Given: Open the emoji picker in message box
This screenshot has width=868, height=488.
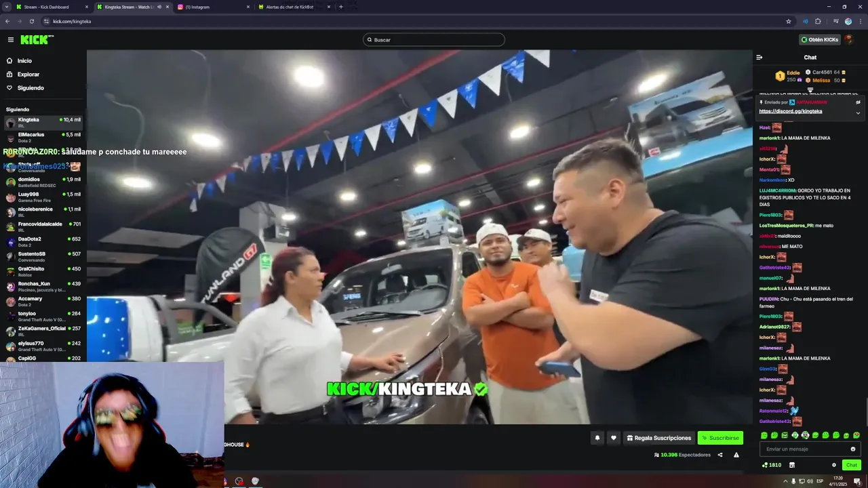Looking at the screenshot, I should coord(853,449).
